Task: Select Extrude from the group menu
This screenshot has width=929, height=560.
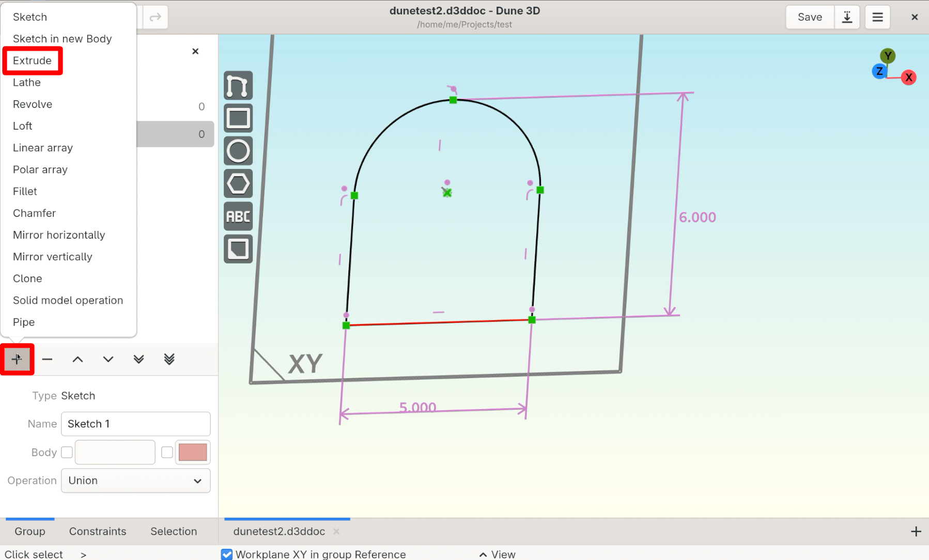Action: (x=68, y=60)
